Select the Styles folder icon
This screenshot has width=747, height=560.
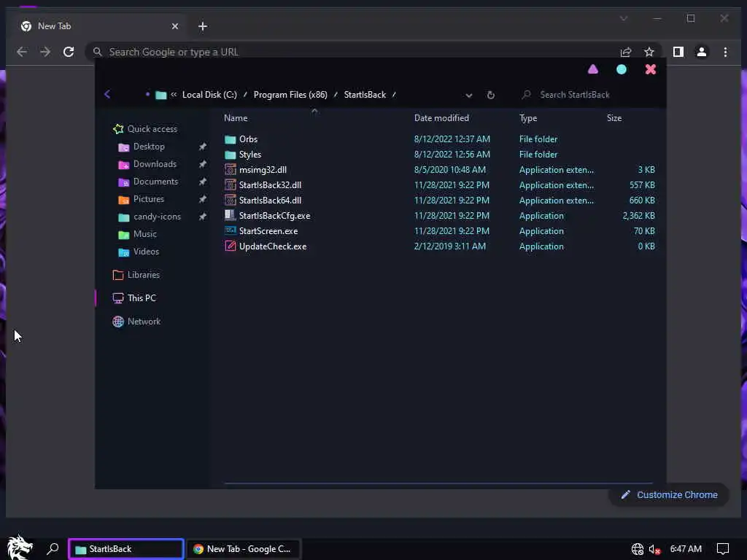[x=230, y=155]
